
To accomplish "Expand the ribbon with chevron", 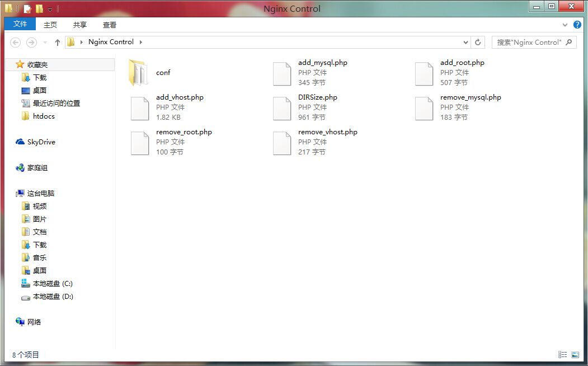I will click(x=565, y=25).
